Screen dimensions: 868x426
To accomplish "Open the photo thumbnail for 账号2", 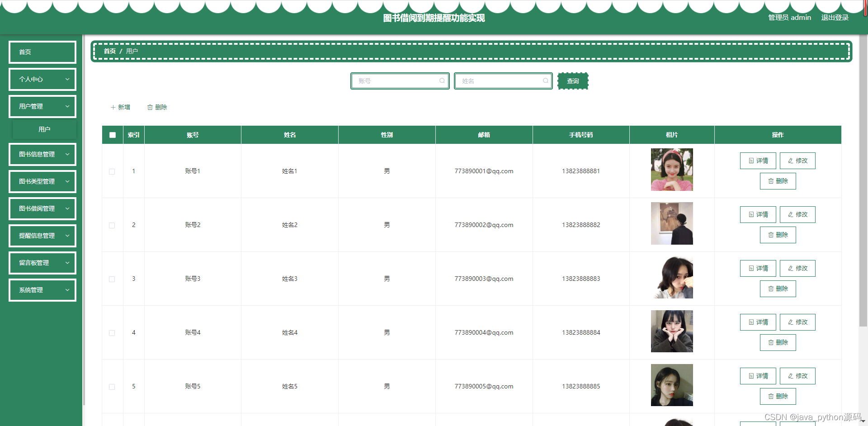I will pos(672,223).
